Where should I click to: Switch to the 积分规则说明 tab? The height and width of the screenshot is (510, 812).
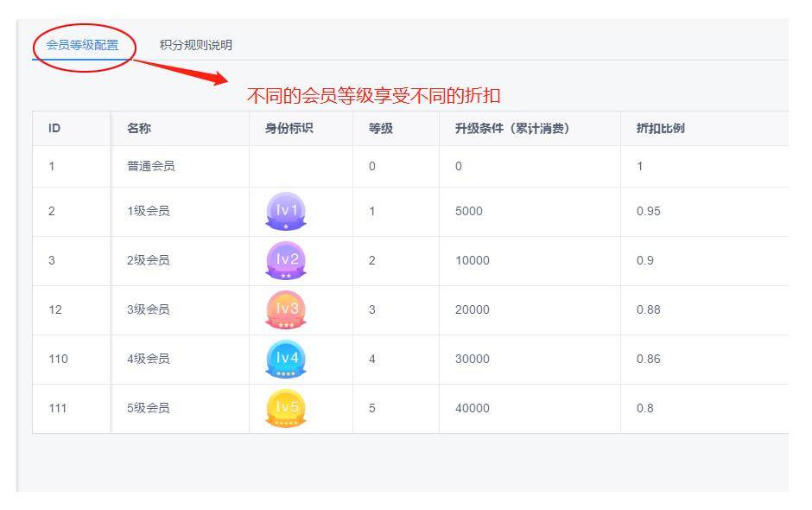(196, 45)
